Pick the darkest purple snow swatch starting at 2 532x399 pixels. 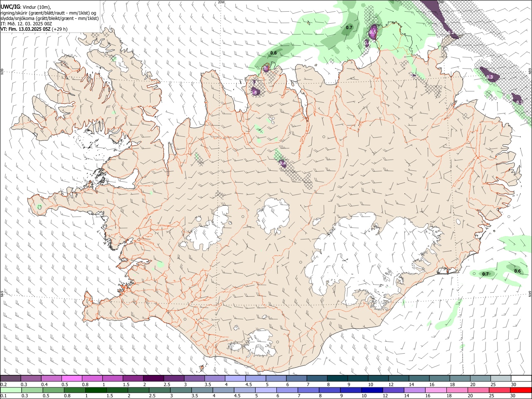[153, 378]
